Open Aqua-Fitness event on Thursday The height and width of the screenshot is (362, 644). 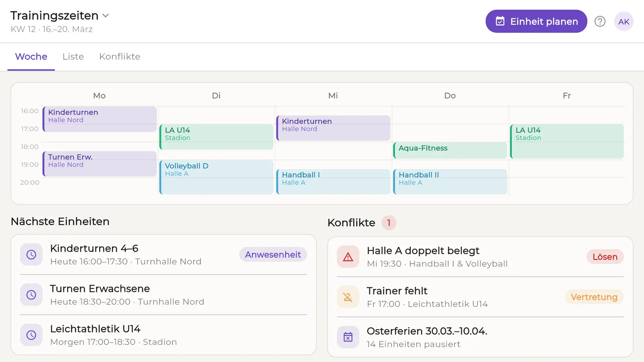pyautogui.click(x=450, y=150)
